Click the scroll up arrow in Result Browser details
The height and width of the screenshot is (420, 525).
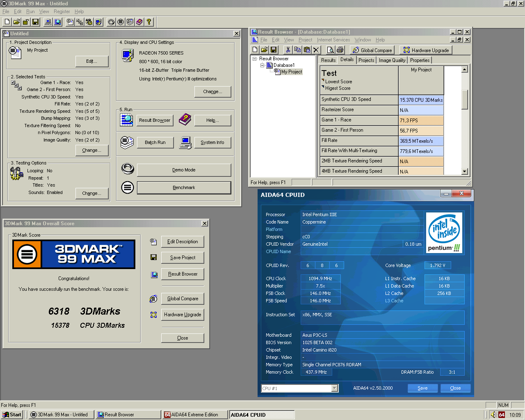tap(465, 69)
